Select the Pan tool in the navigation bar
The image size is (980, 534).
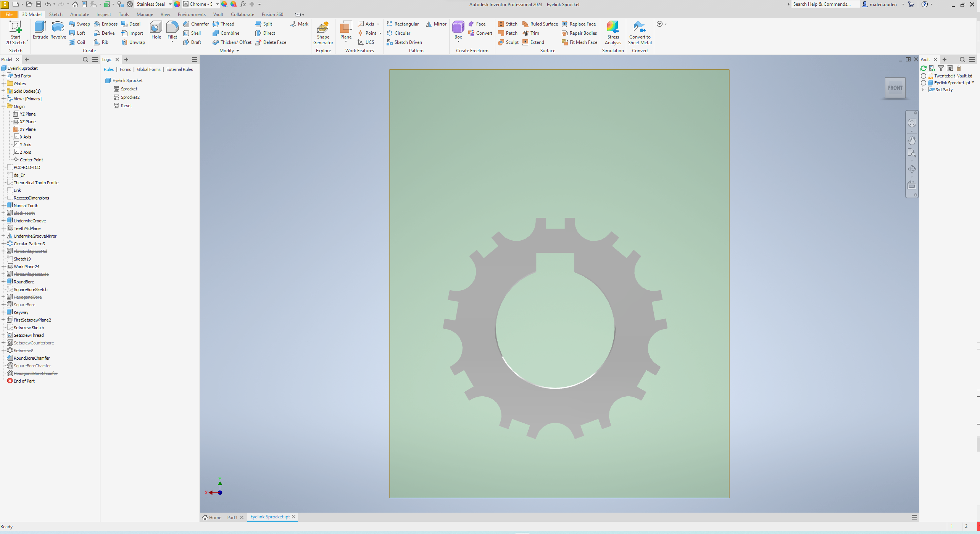pyautogui.click(x=912, y=140)
